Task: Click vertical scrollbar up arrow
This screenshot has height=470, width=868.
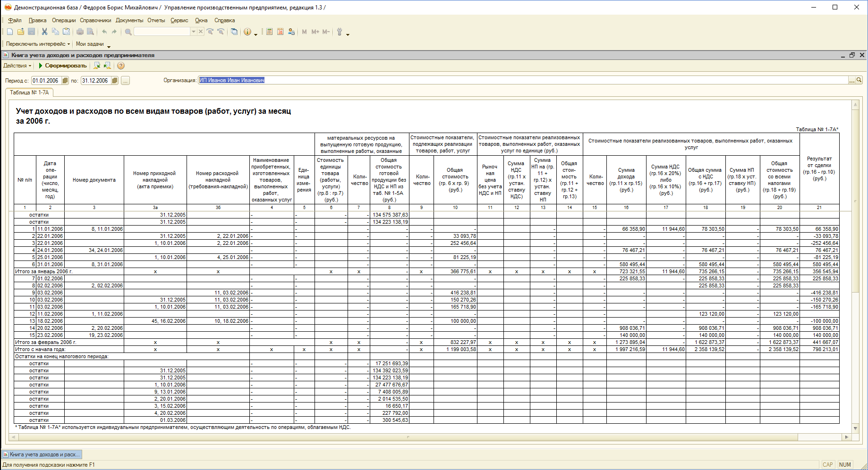Action: pyautogui.click(x=855, y=104)
